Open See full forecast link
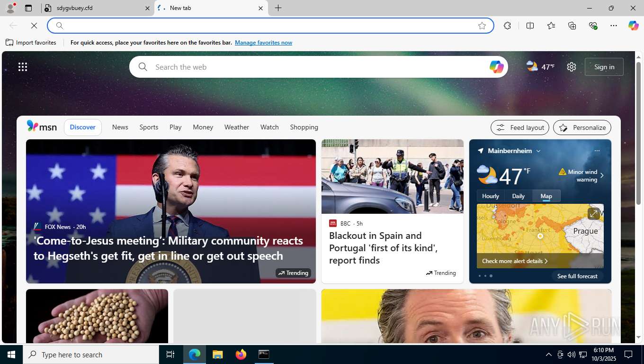 coord(577,276)
